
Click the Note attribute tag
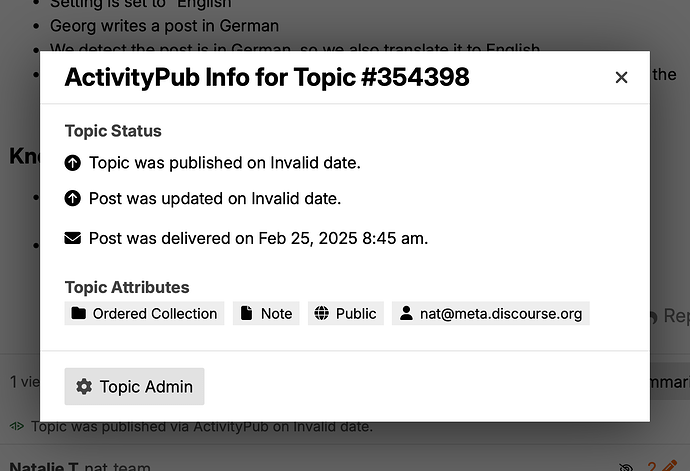(266, 313)
